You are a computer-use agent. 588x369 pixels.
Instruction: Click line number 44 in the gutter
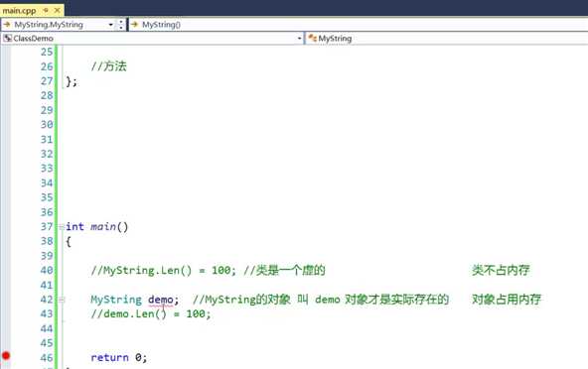click(47, 328)
